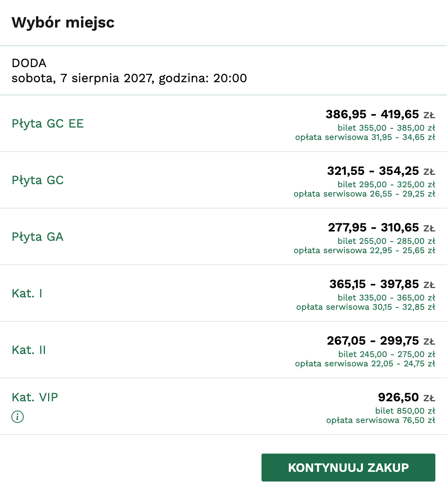Click the info icon under Kat. VIP
This screenshot has width=447, height=504.
tap(17, 417)
